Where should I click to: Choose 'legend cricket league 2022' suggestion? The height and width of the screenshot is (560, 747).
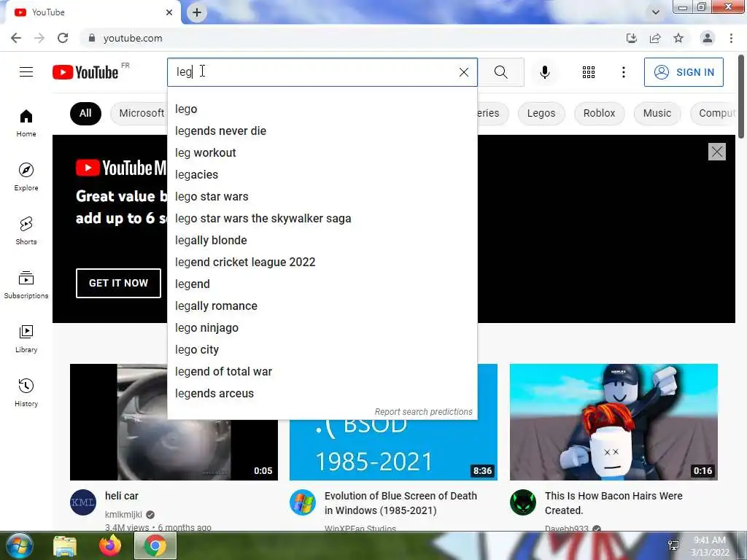coord(322,262)
